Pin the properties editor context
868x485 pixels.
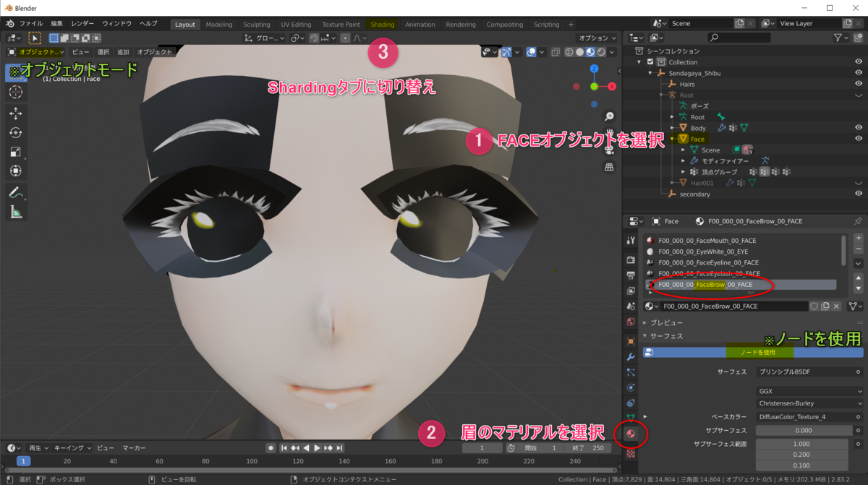point(858,221)
